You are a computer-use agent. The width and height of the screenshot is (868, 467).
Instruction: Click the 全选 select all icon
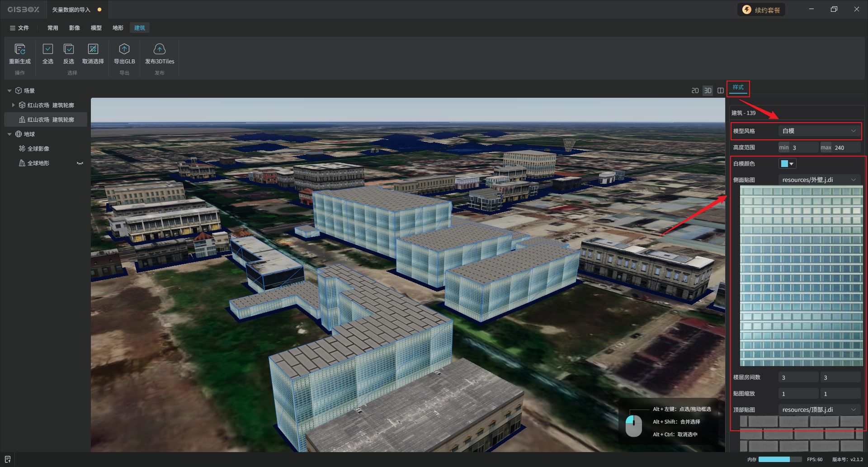(48, 49)
